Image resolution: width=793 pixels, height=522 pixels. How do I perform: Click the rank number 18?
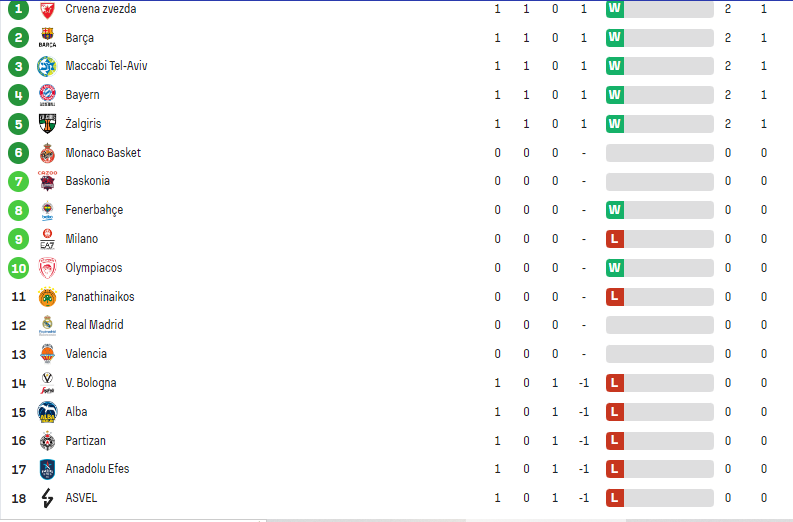[x=19, y=498]
